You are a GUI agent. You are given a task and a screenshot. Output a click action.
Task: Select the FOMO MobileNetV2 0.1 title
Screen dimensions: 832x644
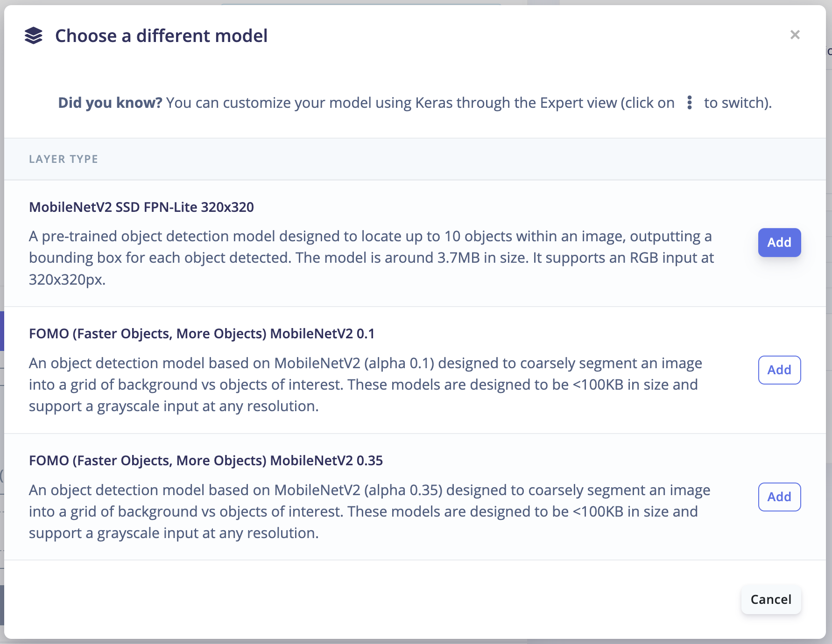click(x=202, y=334)
